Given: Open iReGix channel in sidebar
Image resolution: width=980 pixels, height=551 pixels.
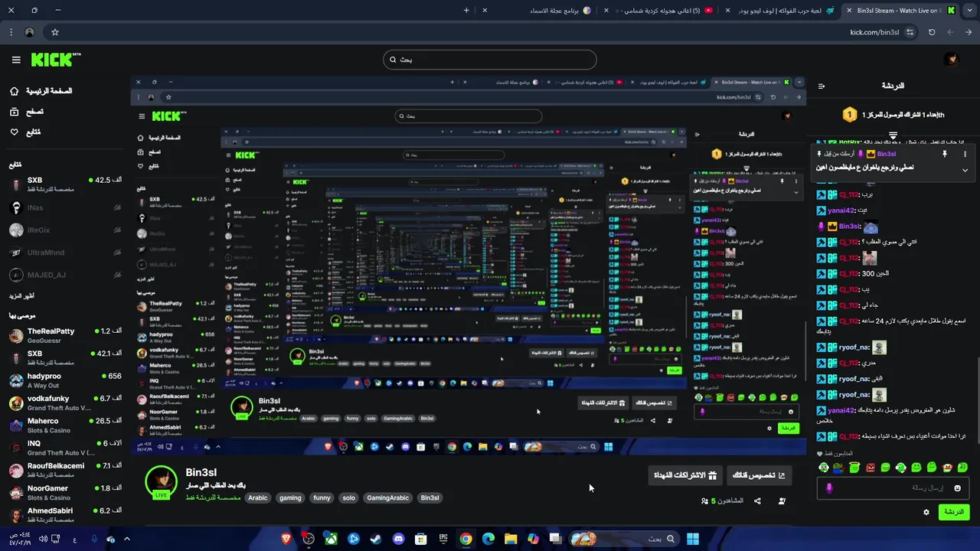Looking at the screenshot, I should (x=65, y=230).
